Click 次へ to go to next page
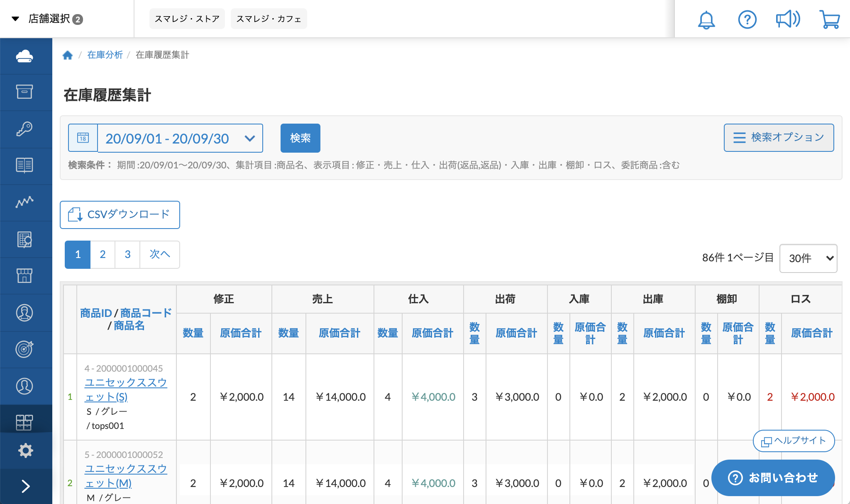This screenshot has height=504, width=850. click(x=160, y=254)
